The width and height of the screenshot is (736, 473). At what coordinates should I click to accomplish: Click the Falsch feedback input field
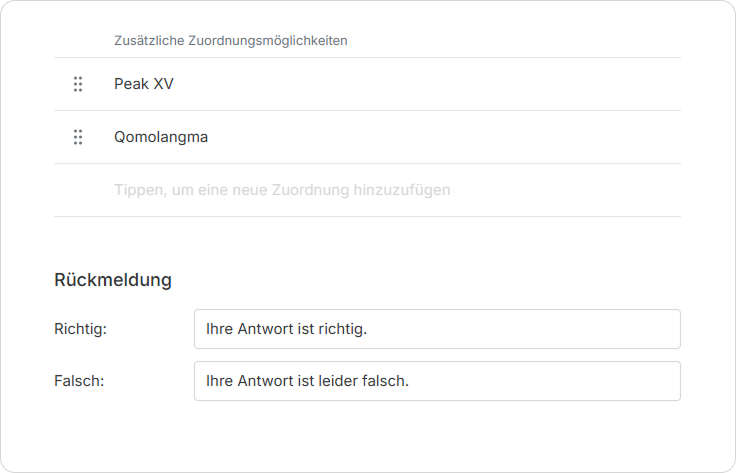tap(437, 381)
